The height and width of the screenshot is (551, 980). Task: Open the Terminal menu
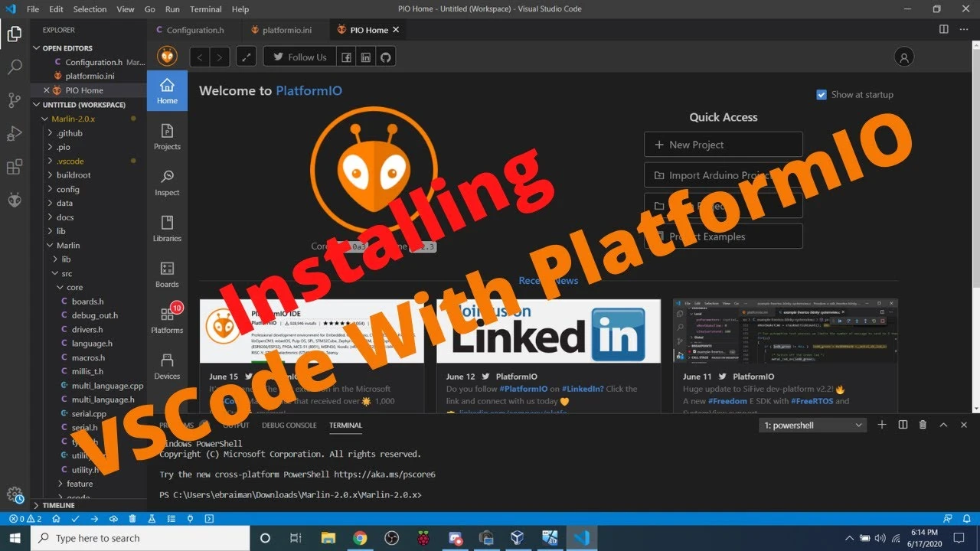pyautogui.click(x=206, y=9)
